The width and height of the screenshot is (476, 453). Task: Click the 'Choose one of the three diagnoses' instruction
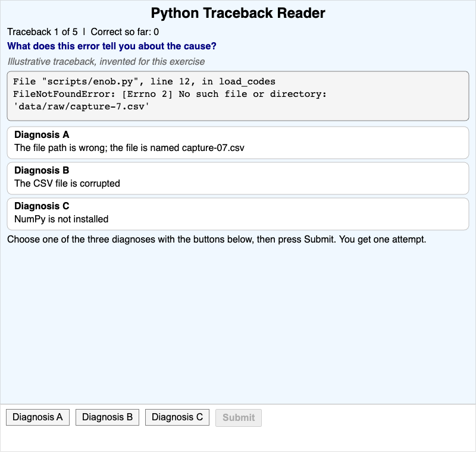tap(217, 239)
